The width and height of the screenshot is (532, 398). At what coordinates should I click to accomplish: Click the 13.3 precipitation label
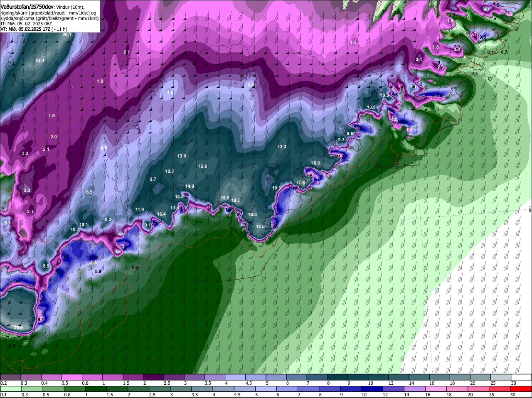pyautogui.click(x=282, y=147)
